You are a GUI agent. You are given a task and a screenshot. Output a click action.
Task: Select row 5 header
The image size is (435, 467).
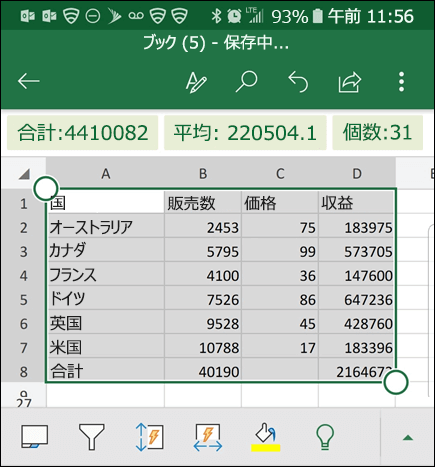(x=23, y=300)
